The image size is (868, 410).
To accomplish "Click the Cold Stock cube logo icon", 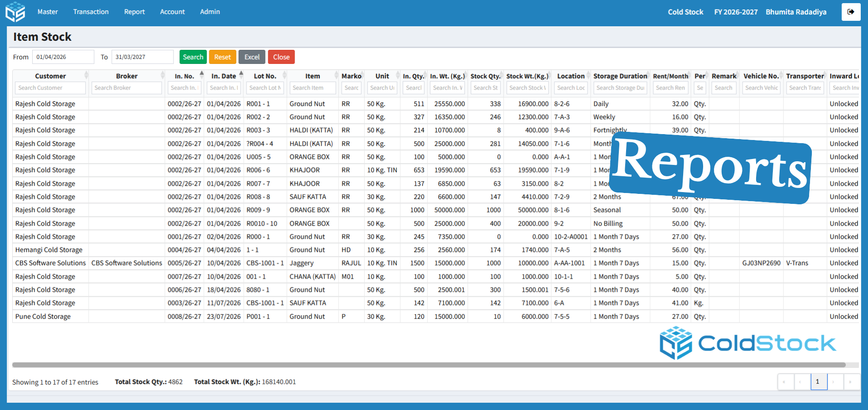I will coord(15,12).
